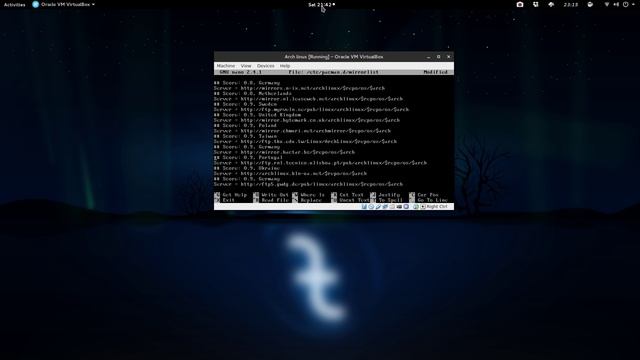The width and height of the screenshot is (640, 360).
Task: Click the File: /etc/pacman.d/mirrorlist header
Action: point(333,72)
